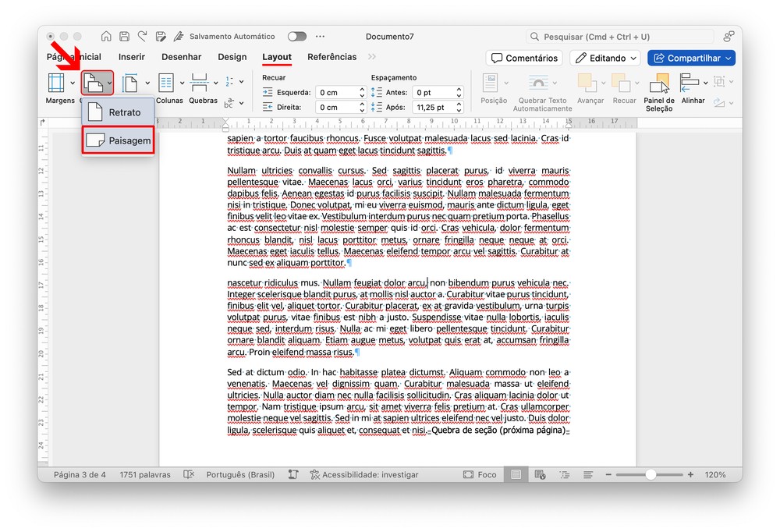Click the zoom slider in status bar

tap(651, 474)
